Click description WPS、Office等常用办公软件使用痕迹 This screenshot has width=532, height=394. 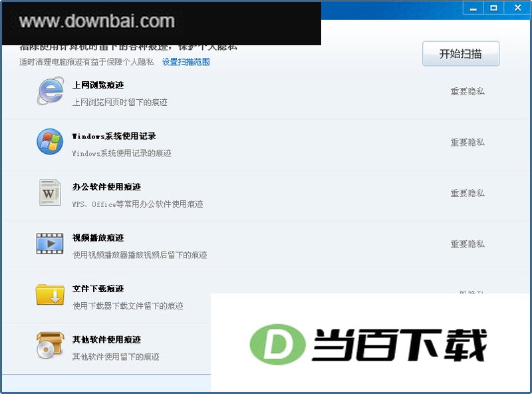point(138,204)
